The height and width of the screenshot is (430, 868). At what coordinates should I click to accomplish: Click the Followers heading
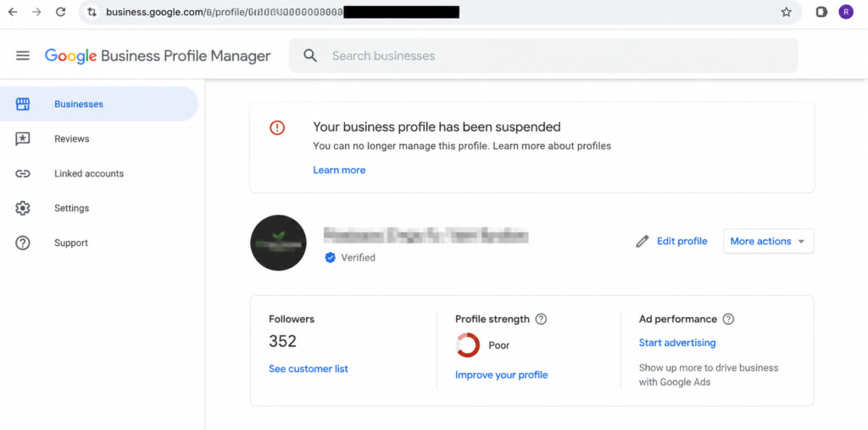[x=292, y=319]
